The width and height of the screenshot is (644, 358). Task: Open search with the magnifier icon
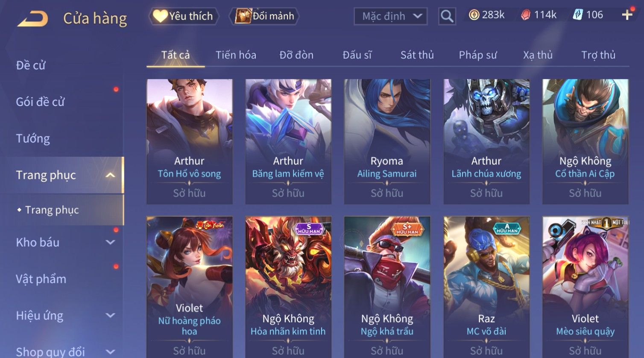click(447, 16)
